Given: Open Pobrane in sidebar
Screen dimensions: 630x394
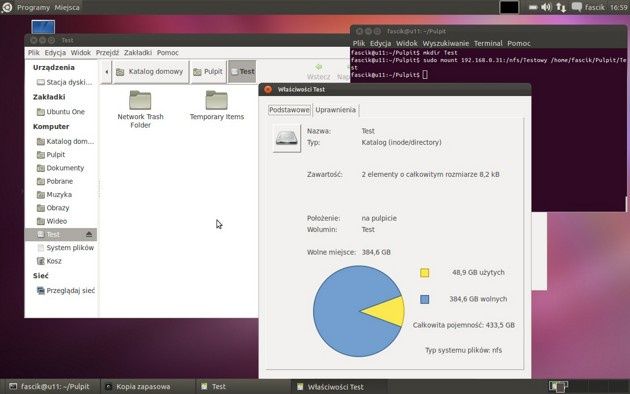Looking at the screenshot, I should 55,181.
